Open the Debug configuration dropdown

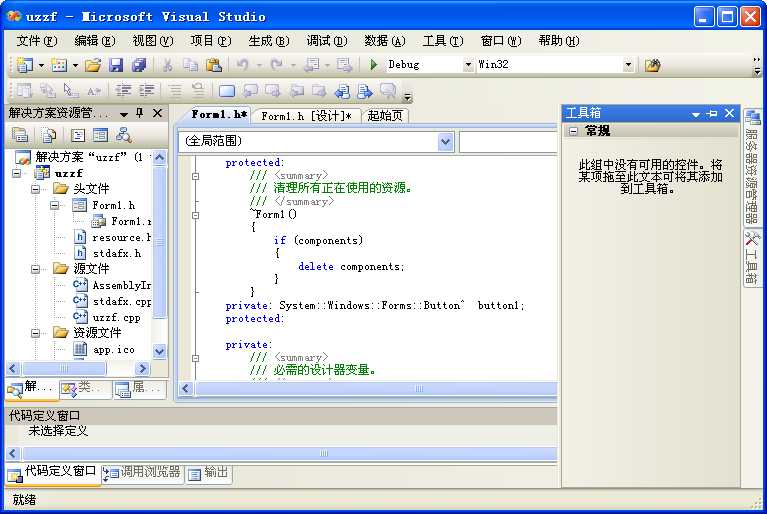pos(468,65)
